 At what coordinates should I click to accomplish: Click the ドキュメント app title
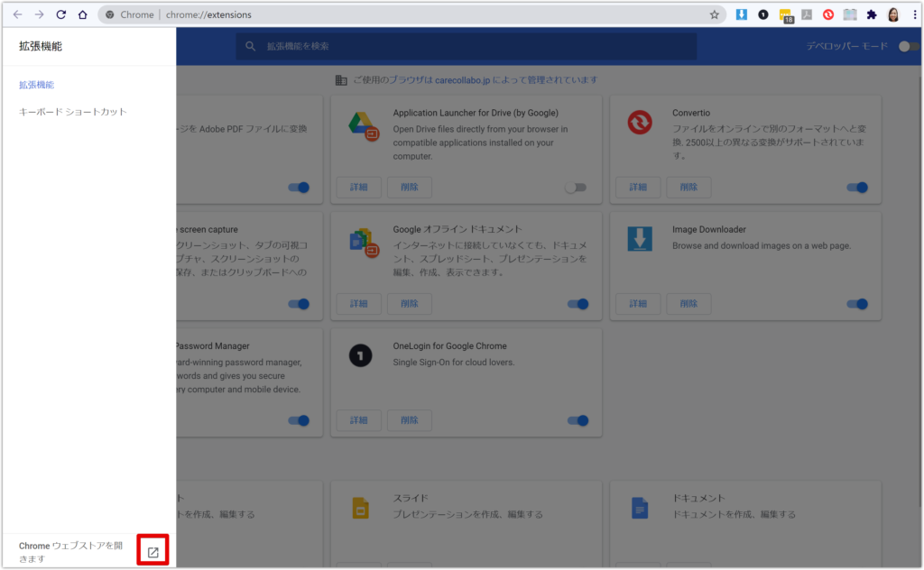(x=699, y=498)
